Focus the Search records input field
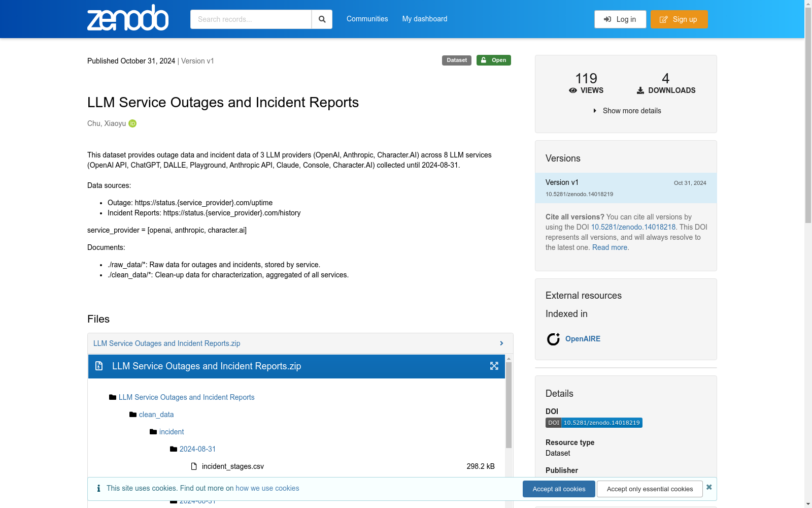Screen dimensions: 812x508 (251, 19)
